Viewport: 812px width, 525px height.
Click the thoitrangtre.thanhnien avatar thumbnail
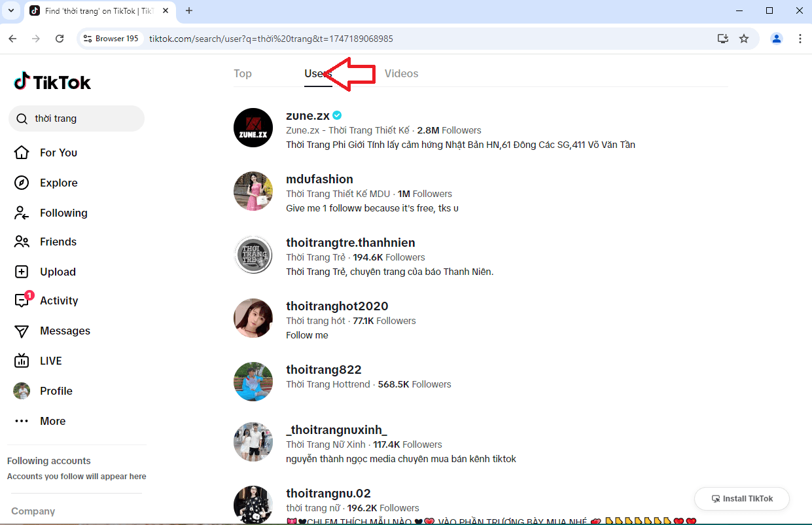click(253, 255)
